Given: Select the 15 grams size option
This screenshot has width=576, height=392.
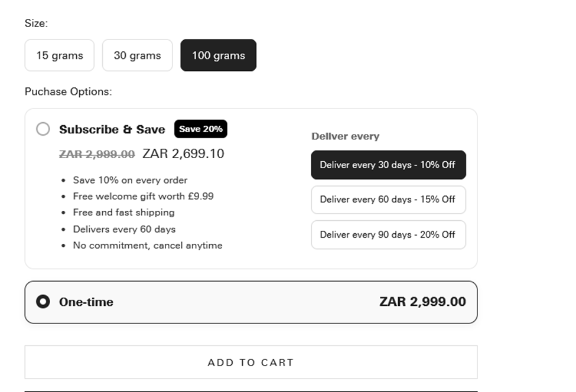Looking at the screenshot, I should point(59,55).
